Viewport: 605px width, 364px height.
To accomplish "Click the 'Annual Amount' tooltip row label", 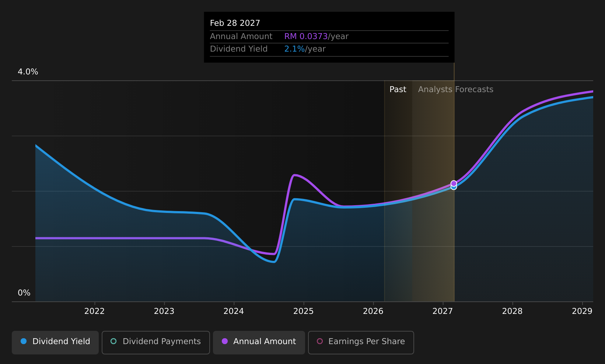I will [x=241, y=36].
